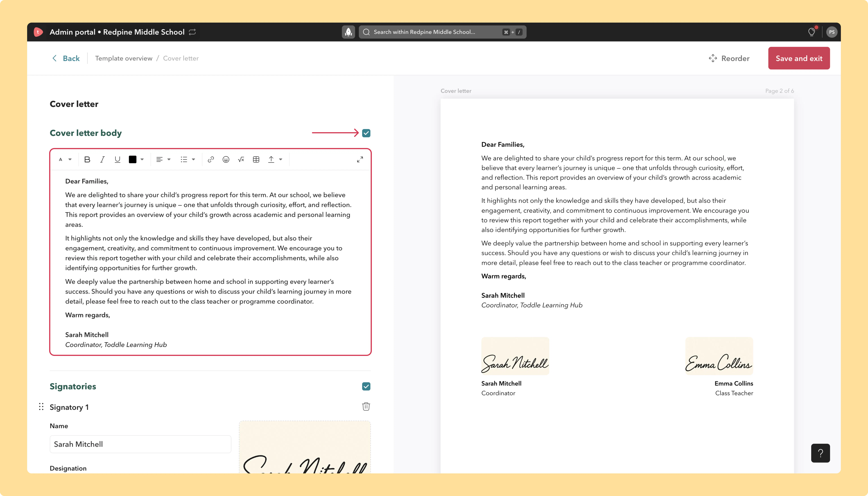Click "Class Teacher" text in preview

click(x=734, y=393)
